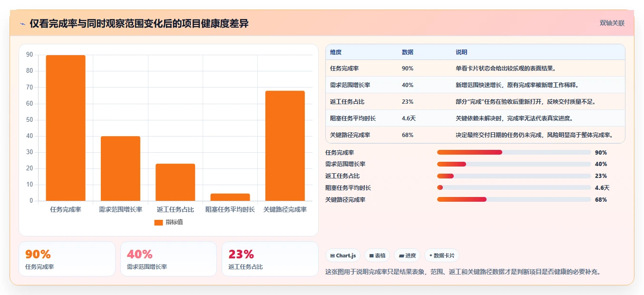
Task: Click the 关键路径完成率 x-axis label under chart
Action: click(285, 209)
